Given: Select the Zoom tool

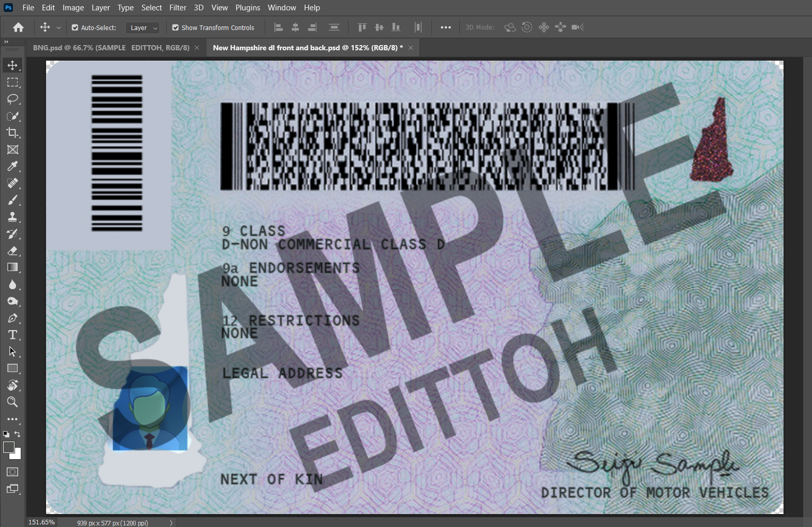Looking at the screenshot, I should (x=12, y=402).
